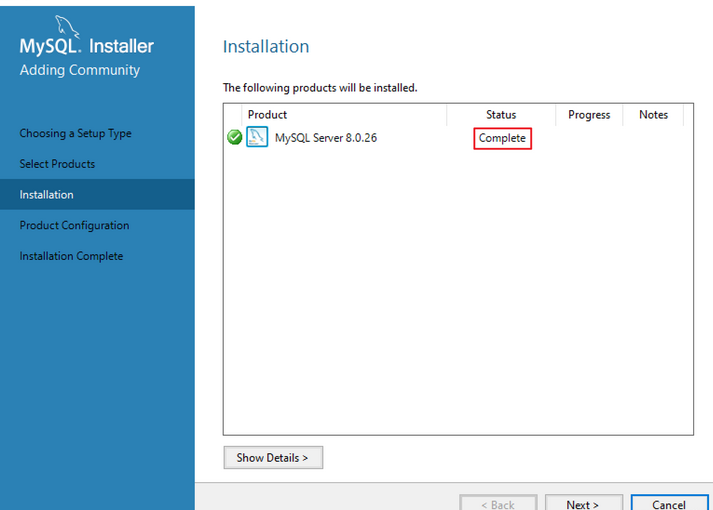Click the MySQL Installer title text

click(x=86, y=46)
